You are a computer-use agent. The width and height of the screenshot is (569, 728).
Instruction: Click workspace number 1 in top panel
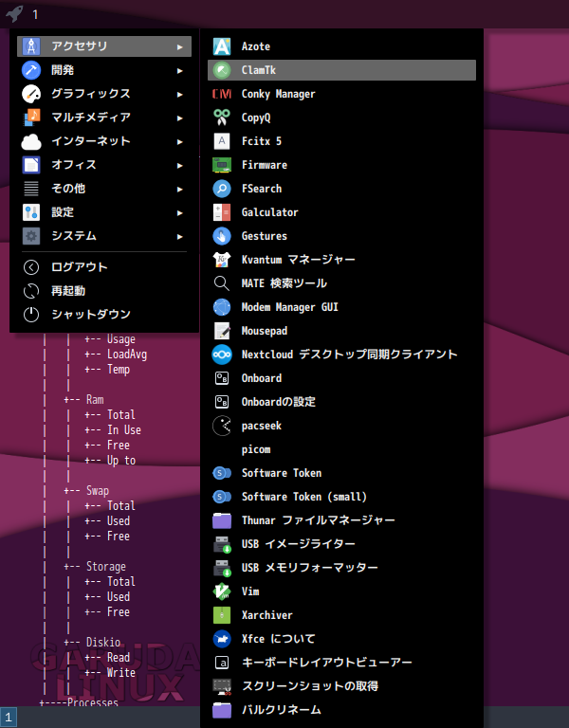(x=35, y=14)
